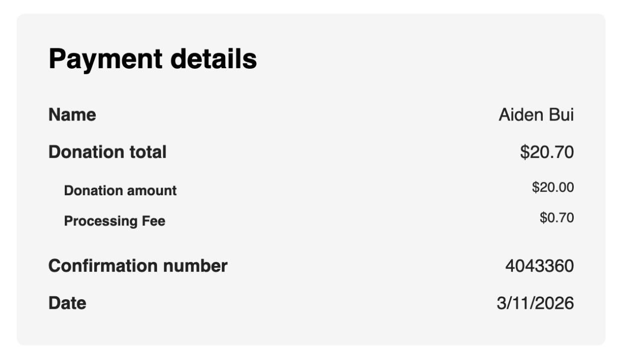Select the date value 3/11/2026
The image size is (638, 364).
[535, 303]
